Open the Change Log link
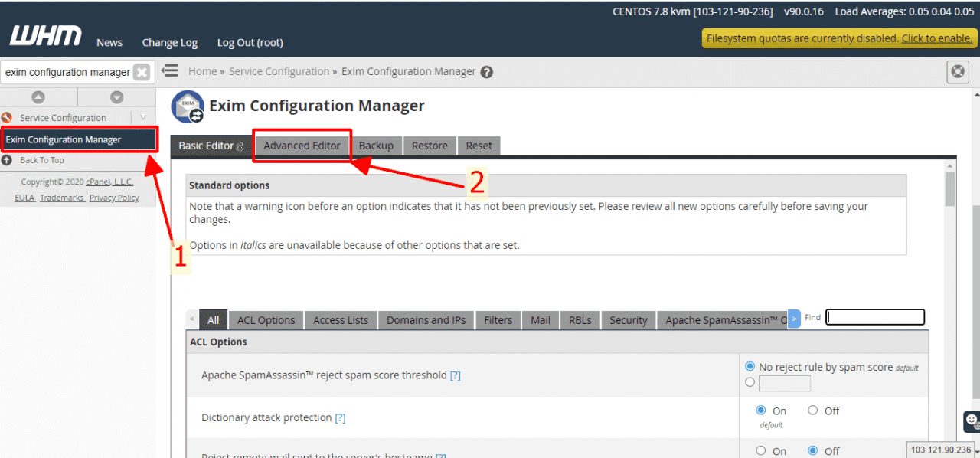 169,43
